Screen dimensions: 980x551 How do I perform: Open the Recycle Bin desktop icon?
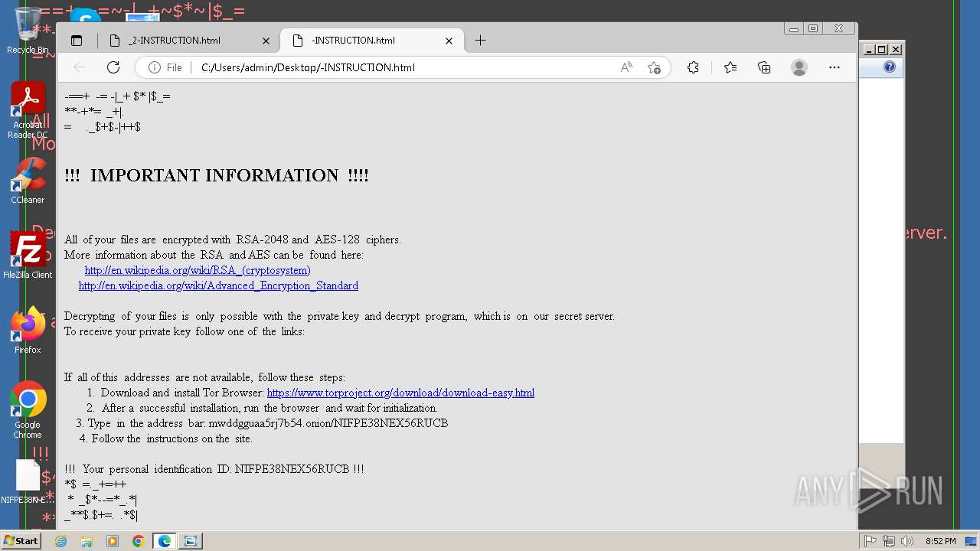[x=28, y=31]
